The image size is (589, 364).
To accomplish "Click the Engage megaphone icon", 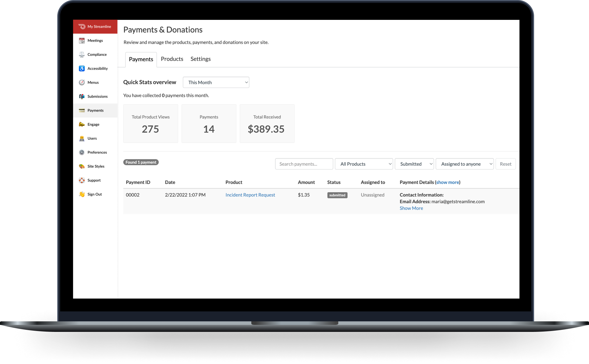I will click(x=82, y=124).
